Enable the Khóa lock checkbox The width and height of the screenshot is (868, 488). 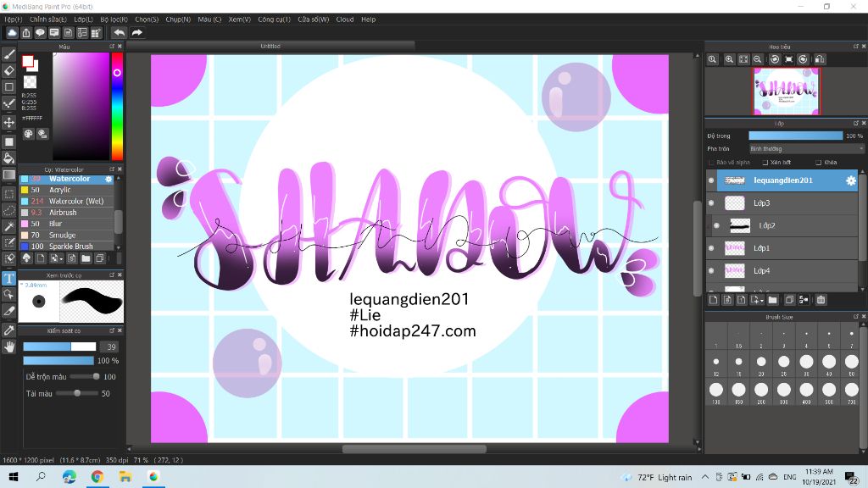coord(818,163)
